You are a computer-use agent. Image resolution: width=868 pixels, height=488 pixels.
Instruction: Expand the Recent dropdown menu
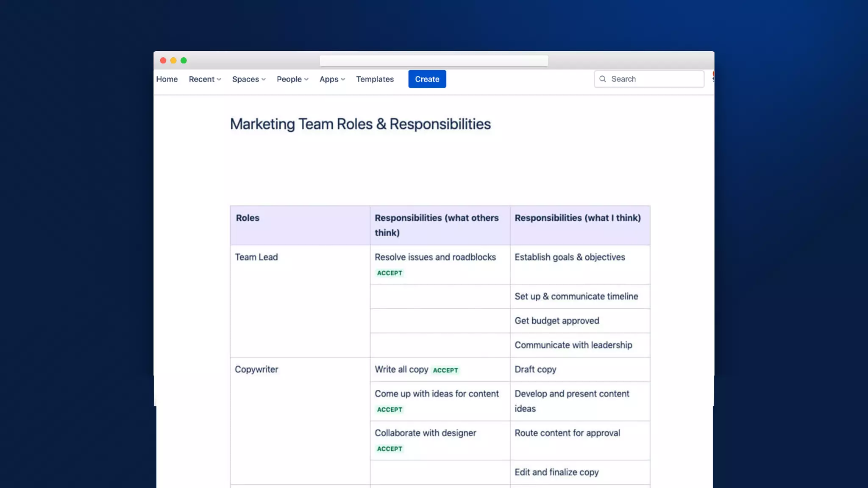(x=205, y=79)
